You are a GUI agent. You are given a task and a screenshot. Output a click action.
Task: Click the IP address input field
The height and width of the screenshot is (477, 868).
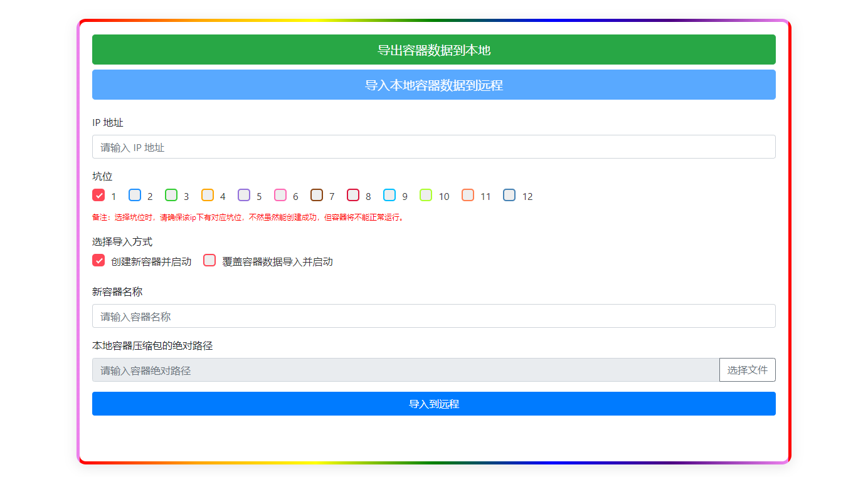(x=433, y=147)
